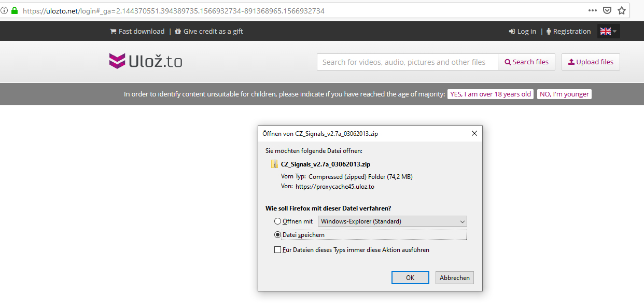Select the 'Öffnen mit' radio button
644x308 pixels.
pos(277,221)
